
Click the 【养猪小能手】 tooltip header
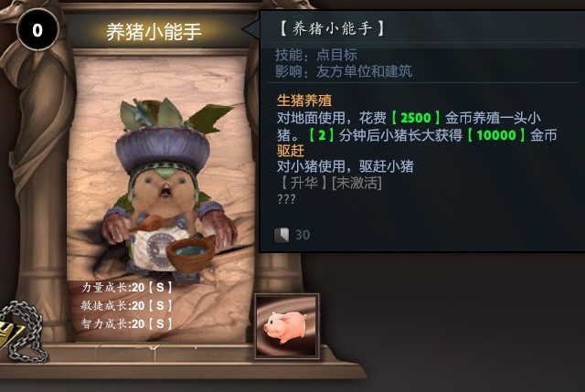click(331, 28)
